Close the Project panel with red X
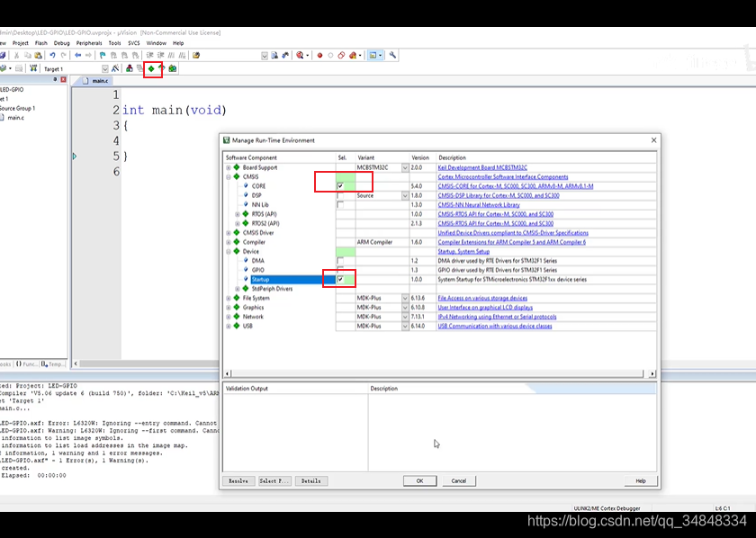 click(x=63, y=79)
